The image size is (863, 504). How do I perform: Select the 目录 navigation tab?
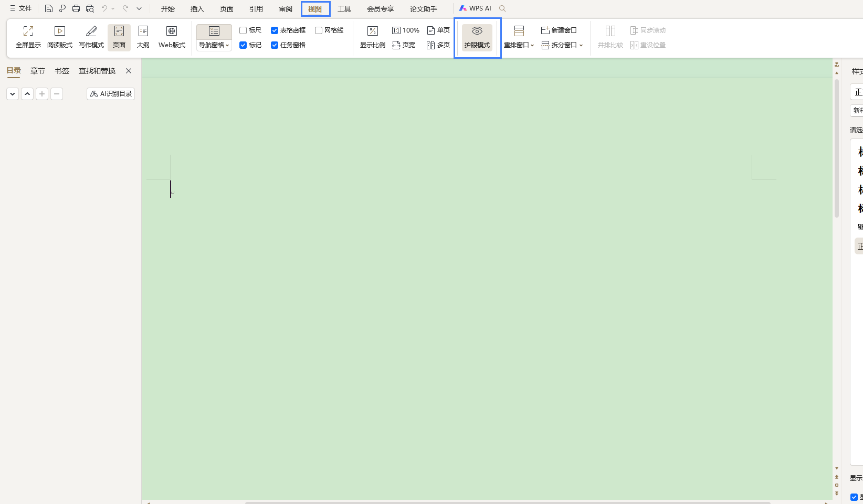coord(14,71)
